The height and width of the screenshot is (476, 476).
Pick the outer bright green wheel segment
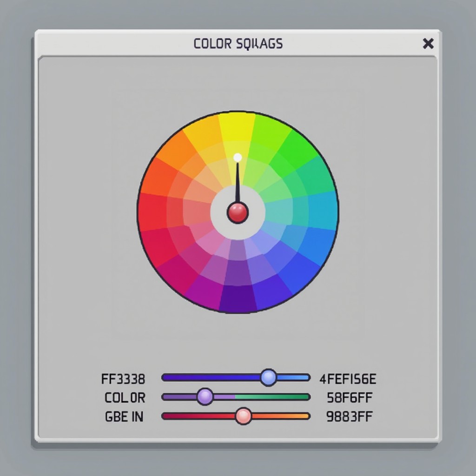299,150
